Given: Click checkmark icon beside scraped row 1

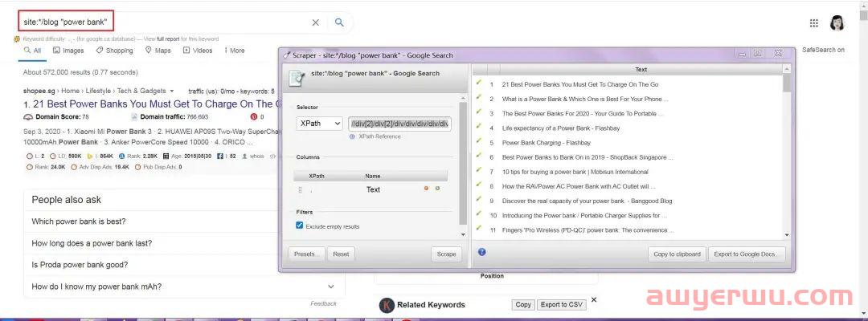Looking at the screenshot, I should click(479, 84).
